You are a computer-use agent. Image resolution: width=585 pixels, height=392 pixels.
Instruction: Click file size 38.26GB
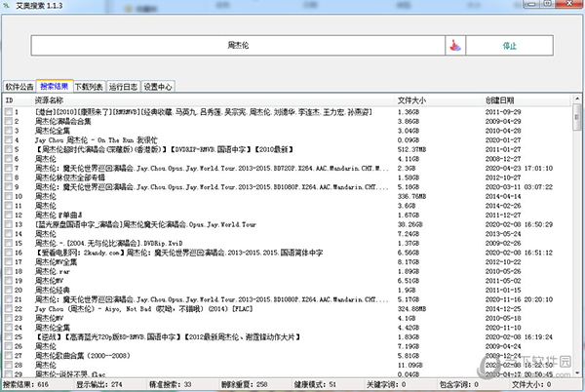[x=409, y=224]
